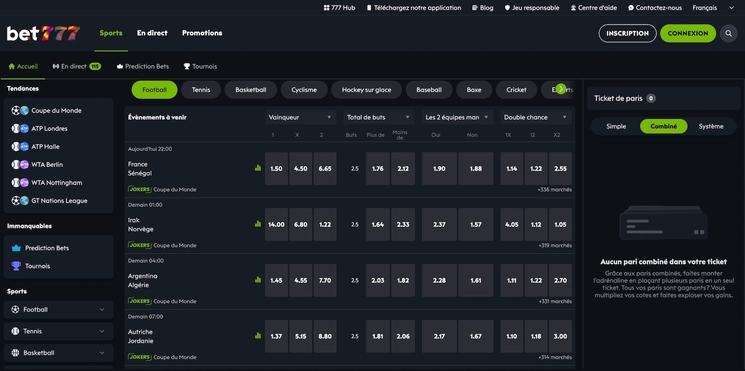Click the CONNEXION button
Image resolution: width=745 pixels, height=371 pixels.
point(688,34)
